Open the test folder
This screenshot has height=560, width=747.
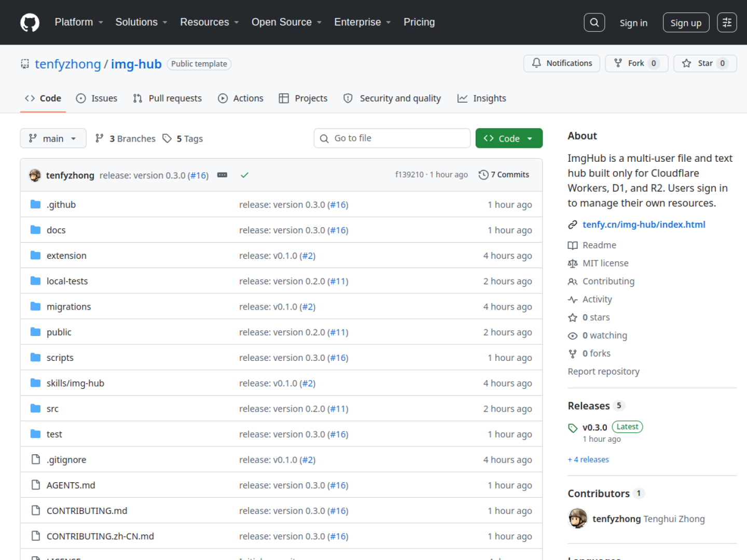coord(54,434)
